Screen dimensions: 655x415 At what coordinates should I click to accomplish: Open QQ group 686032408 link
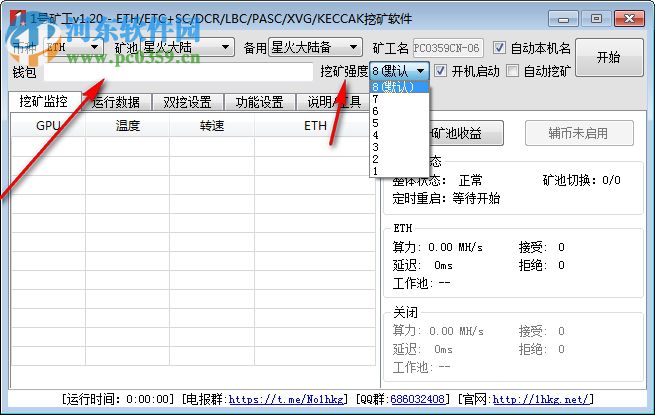417,400
